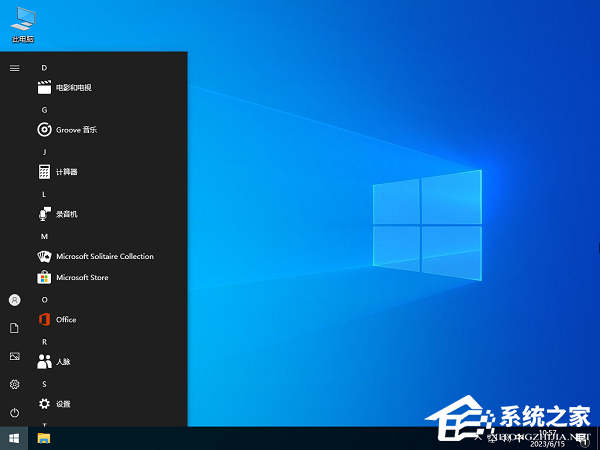600x450 pixels.
Task: Open the user account menu in the Start sidebar
Action: click(14, 300)
